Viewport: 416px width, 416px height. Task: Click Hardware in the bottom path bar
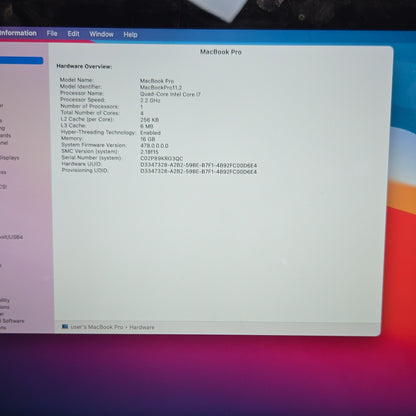pyautogui.click(x=142, y=327)
